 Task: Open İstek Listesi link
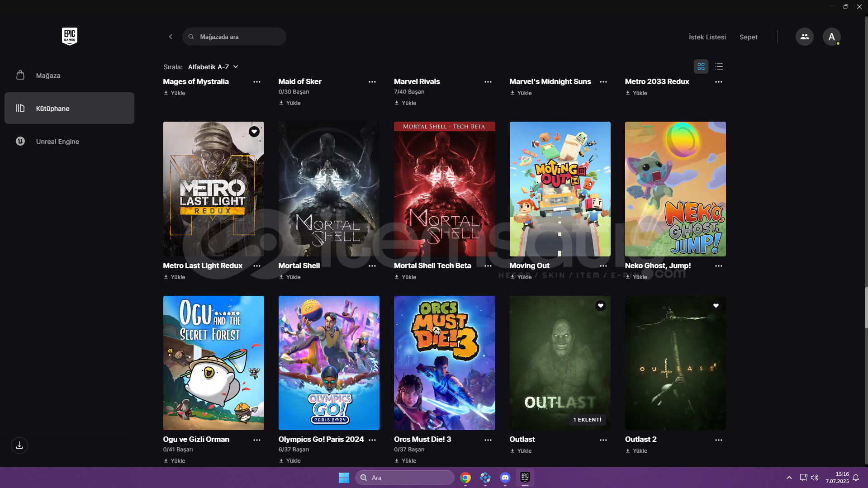(x=707, y=37)
